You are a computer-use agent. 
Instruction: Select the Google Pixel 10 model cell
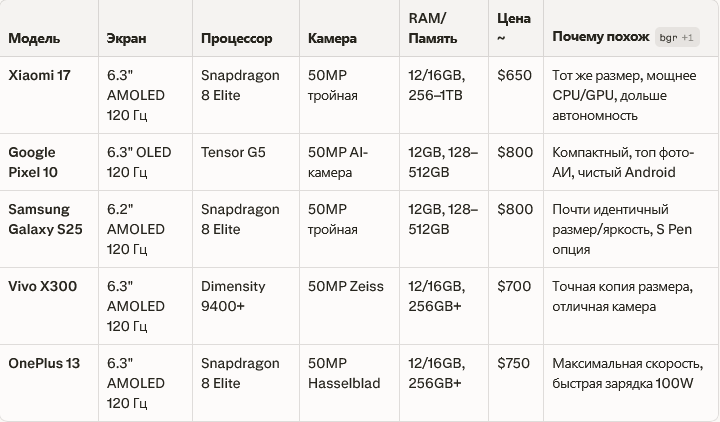coord(32,162)
